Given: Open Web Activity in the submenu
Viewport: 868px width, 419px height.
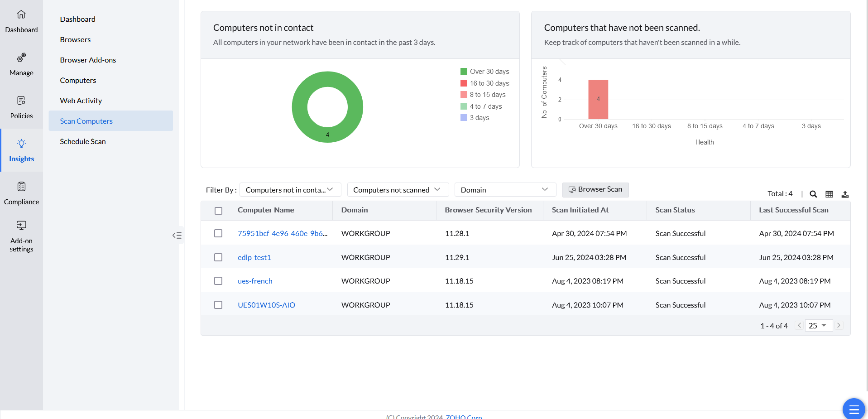Looking at the screenshot, I should click(81, 101).
